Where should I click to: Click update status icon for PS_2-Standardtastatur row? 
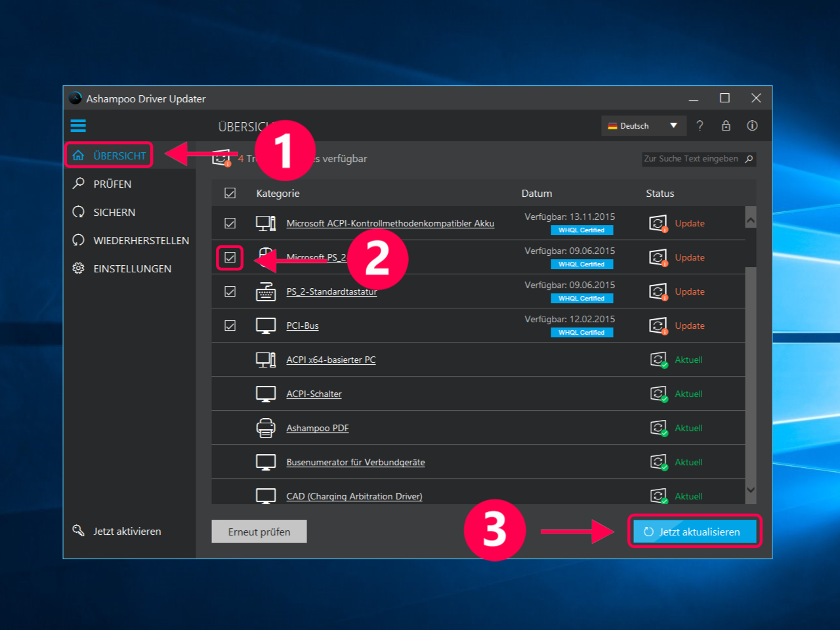click(x=658, y=292)
